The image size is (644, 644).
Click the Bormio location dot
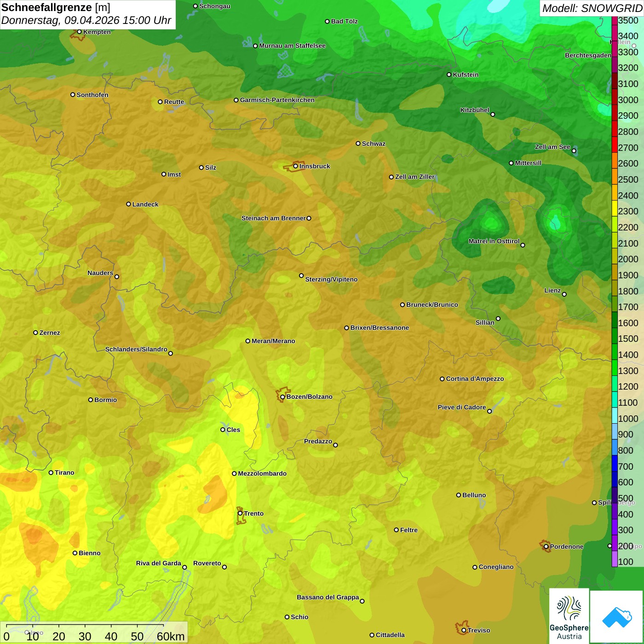pyautogui.click(x=91, y=400)
